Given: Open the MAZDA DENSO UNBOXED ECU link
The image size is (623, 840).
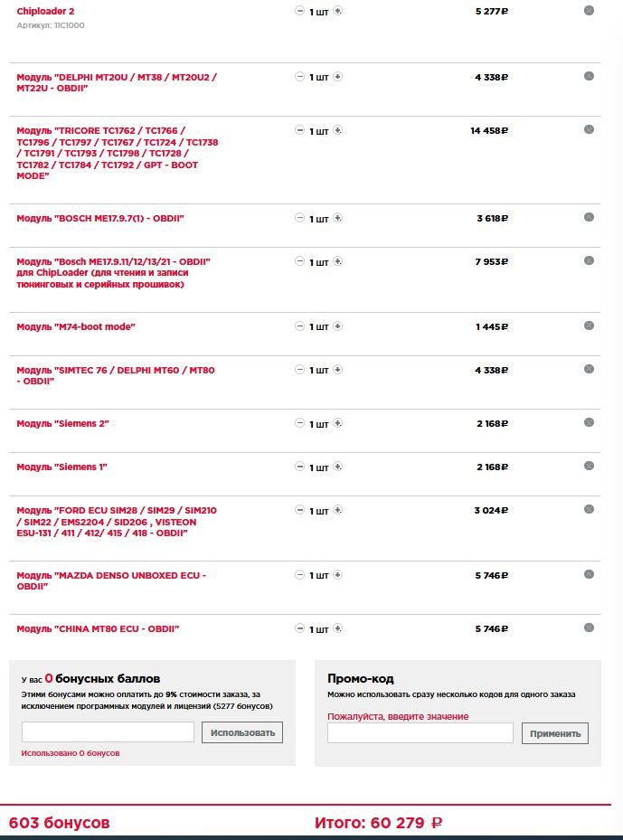Looking at the screenshot, I should (110, 575).
